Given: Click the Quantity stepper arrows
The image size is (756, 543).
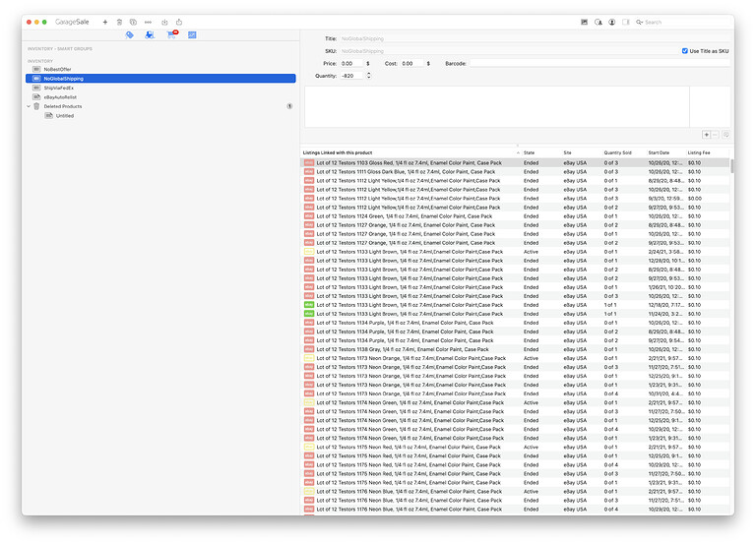Looking at the screenshot, I should pyautogui.click(x=369, y=76).
